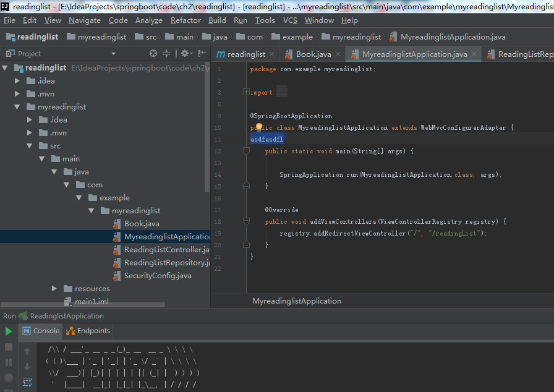Click the collapse all icon in Project panel
Screen dimensions: 554x392
(x=166, y=53)
